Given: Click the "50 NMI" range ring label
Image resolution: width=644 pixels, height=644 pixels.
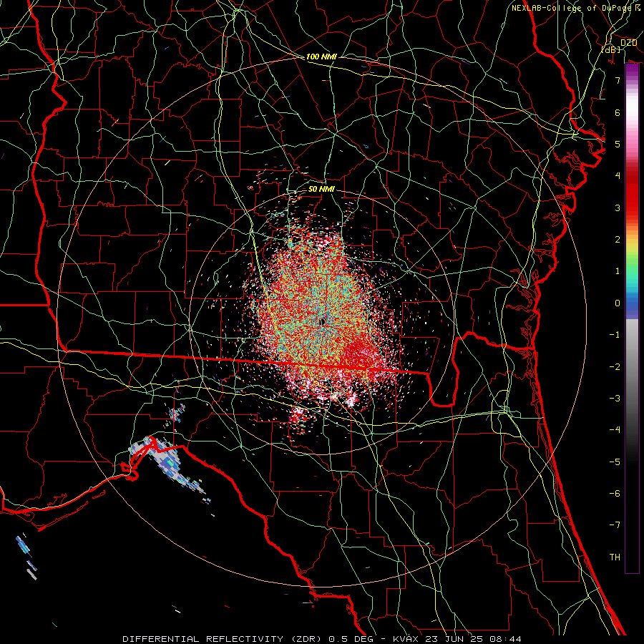Looking at the screenshot, I should click(x=321, y=190).
